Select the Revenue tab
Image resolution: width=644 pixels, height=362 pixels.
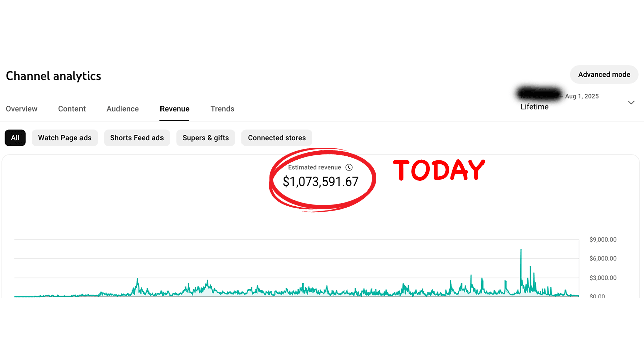click(175, 109)
